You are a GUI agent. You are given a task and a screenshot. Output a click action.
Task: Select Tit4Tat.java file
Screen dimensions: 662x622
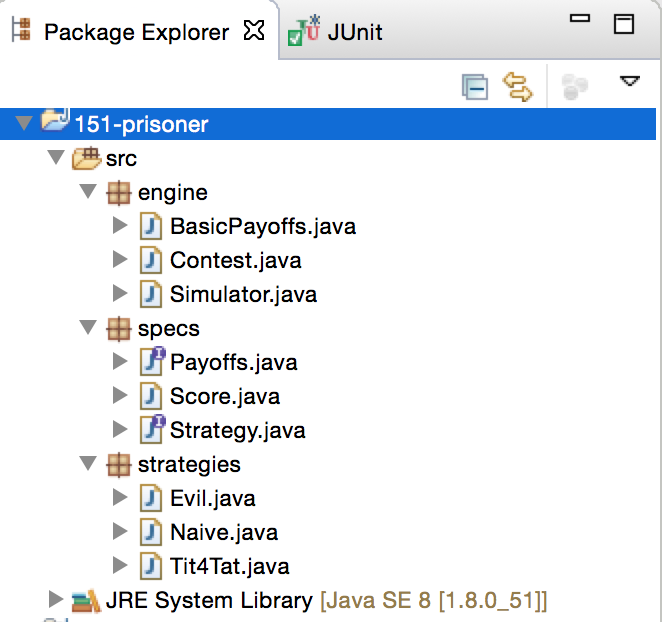pyautogui.click(x=229, y=566)
